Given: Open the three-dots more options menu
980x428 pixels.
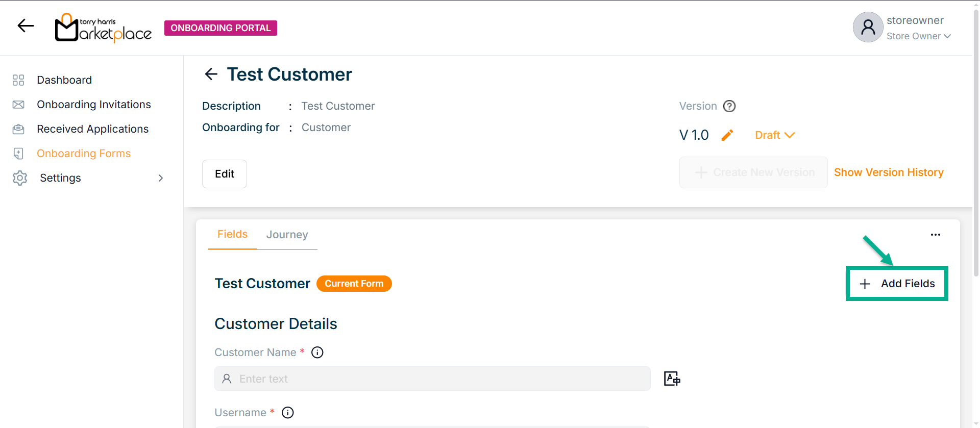Looking at the screenshot, I should (x=935, y=235).
